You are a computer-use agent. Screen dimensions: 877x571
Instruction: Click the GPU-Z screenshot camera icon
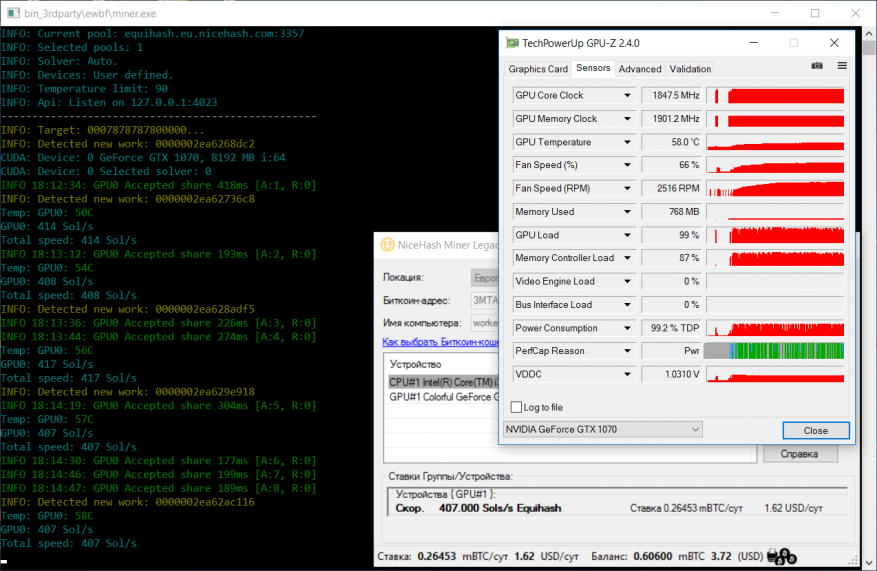817,66
